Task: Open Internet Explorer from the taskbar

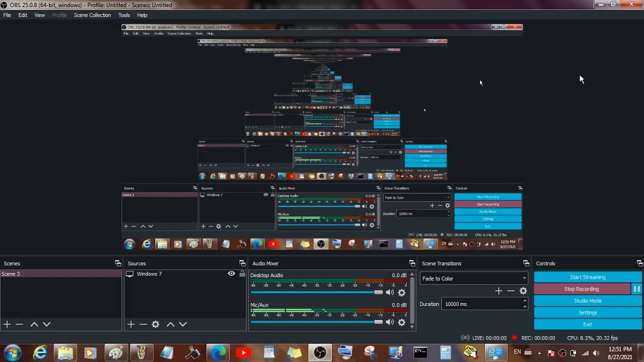Action: coord(40,353)
